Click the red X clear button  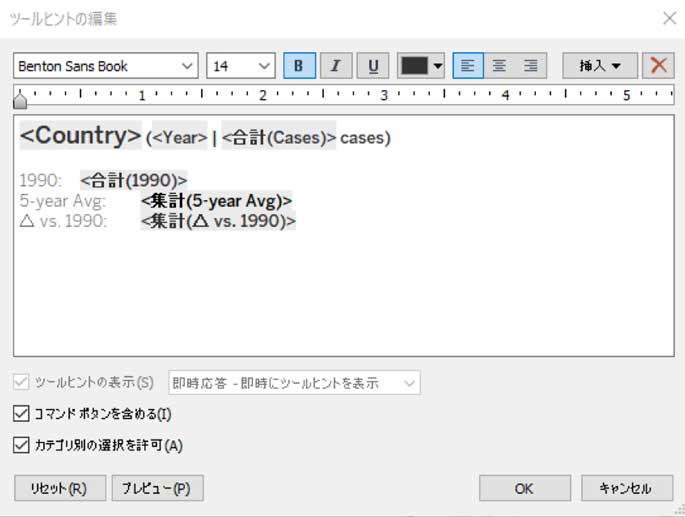pyautogui.click(x=657, y=66)
